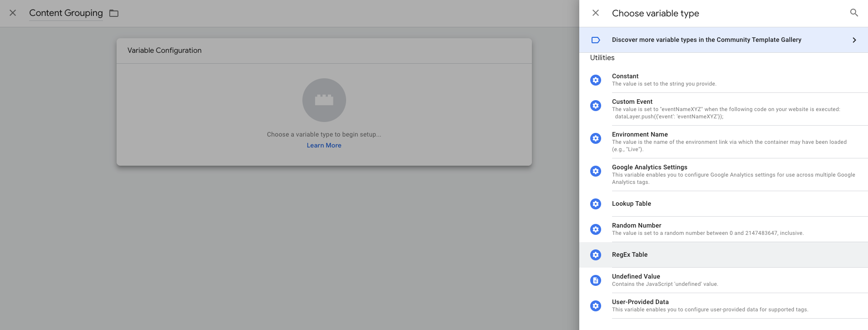Open the Community Template Gallery banner text

coord(706,40)
